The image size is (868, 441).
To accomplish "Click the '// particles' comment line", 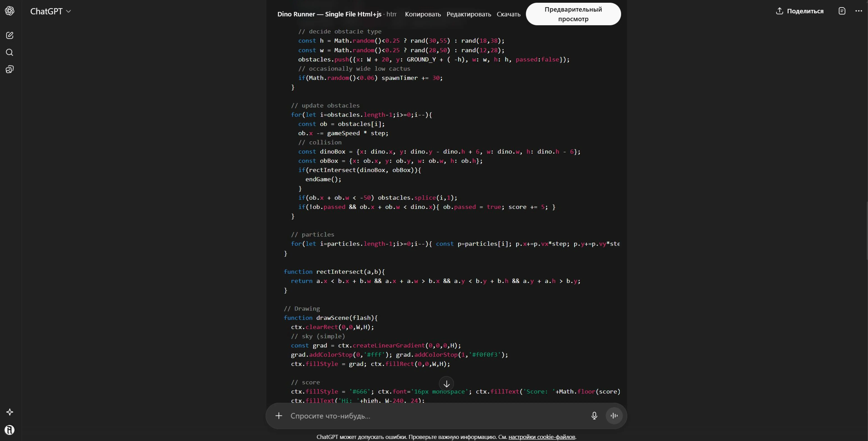I will point(312,235).
